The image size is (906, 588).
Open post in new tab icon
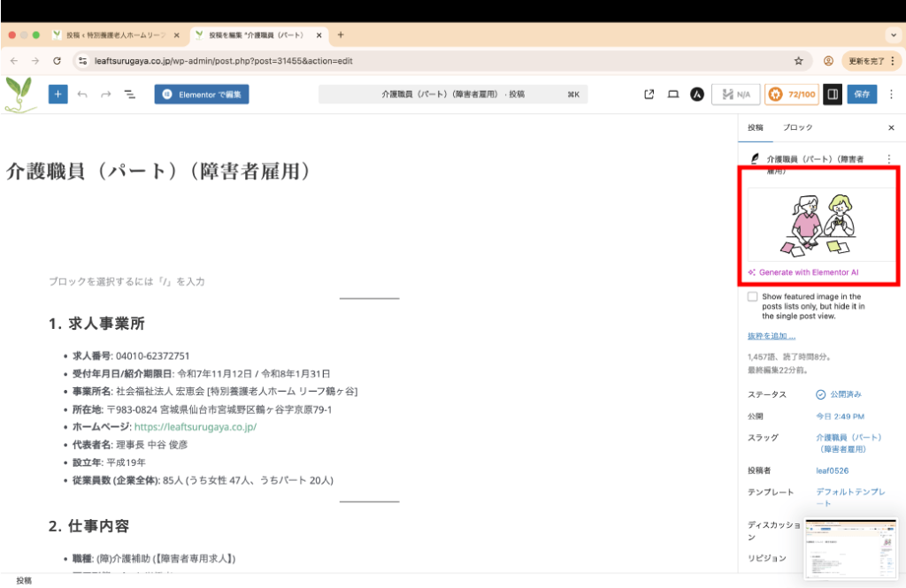649,95
